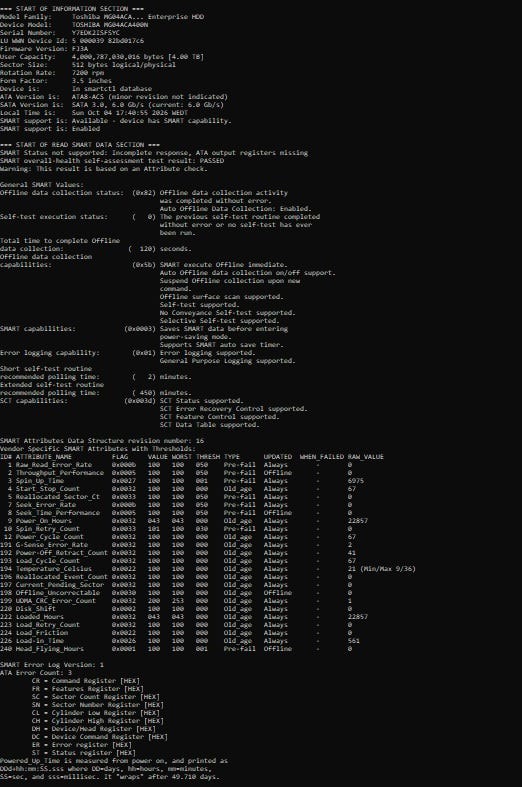The image size is (522, 787).
Task: Click "( 120) seconds." collection time
Action: click(160, 249)
